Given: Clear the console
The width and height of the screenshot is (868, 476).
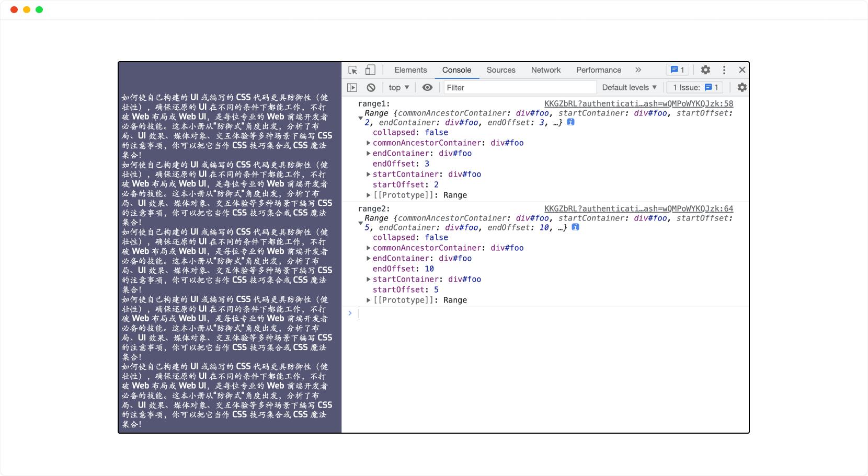Looking at the screenshot, I should point(371,88).
